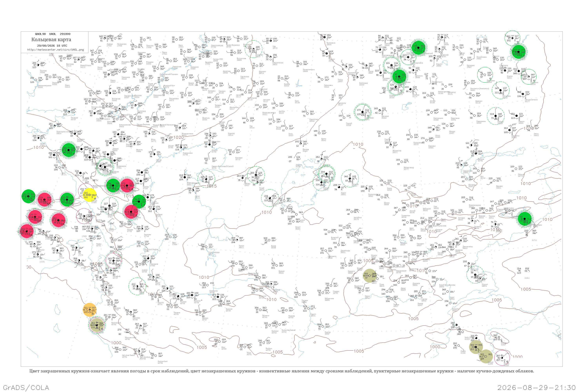Select the red station circle at Закаталы
Viewport: 588px width, 392px height.
tap(131, 212)
